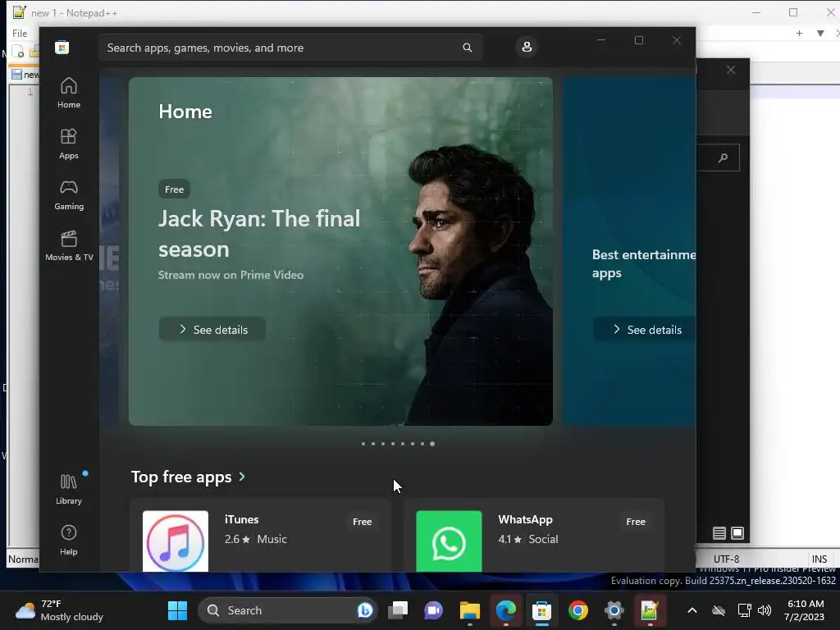Select the iTunes app title
Screen dimensions: 840x630
coord(242,519)
